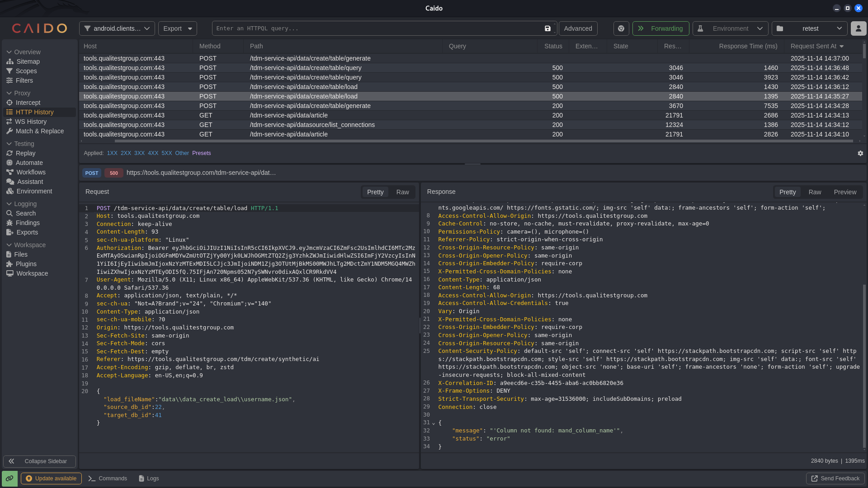Screen dimensions: 868x488
Task: Switch Response view to Preview tab
Action: coord(845,192)
